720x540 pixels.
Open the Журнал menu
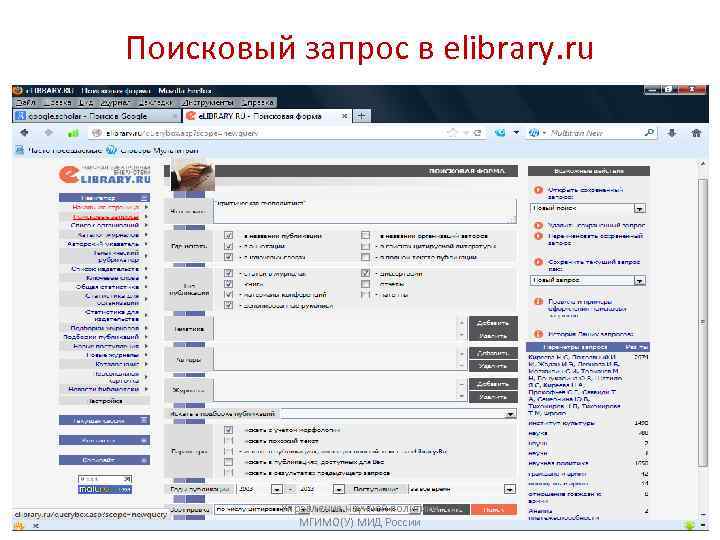(115, 102)
